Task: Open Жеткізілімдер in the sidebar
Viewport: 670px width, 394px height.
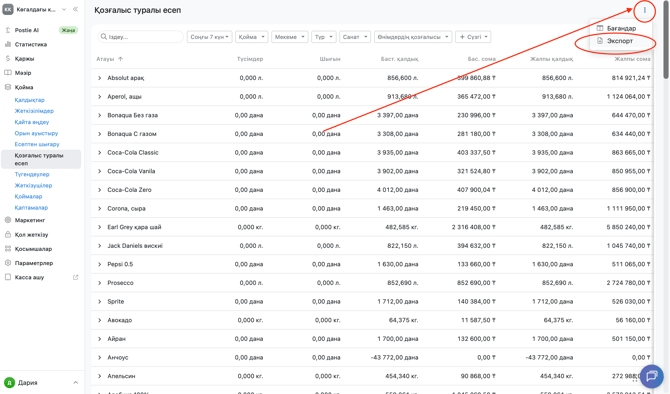Action: [x=34, y=111]
